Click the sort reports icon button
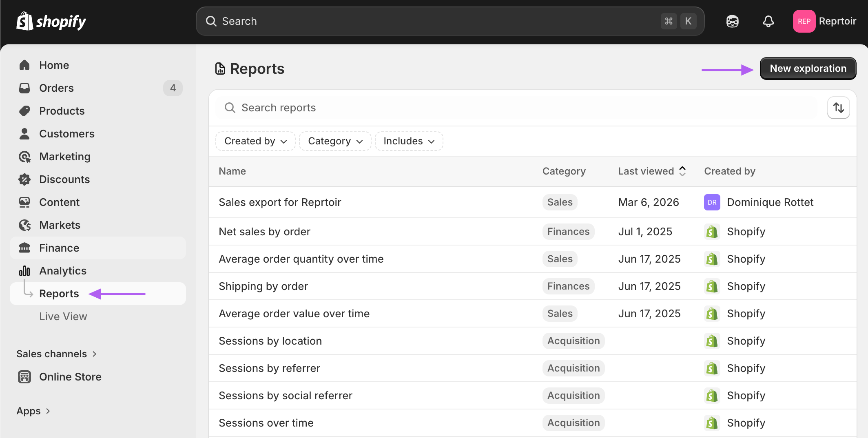The height and width of the screenshot is (438, 868). (x=838, y=108)
